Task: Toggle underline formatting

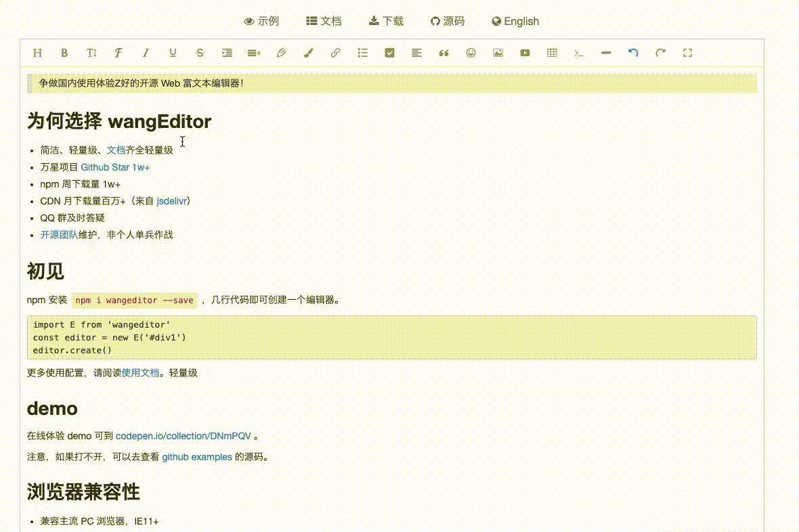Action: [173, 52]
